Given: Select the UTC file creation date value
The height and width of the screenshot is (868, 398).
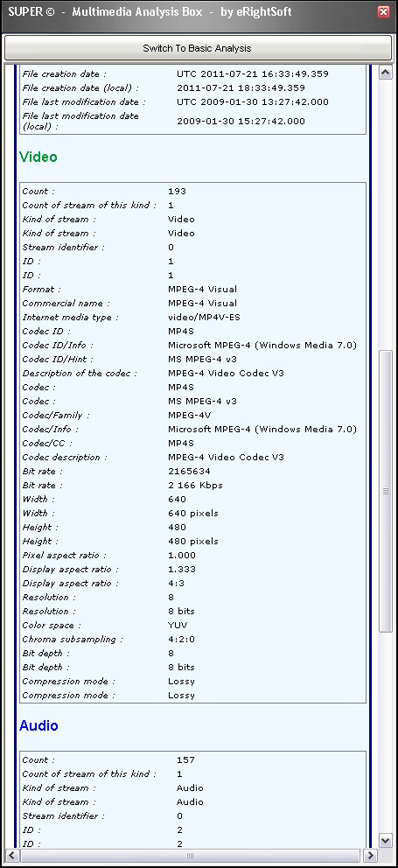Looking at the screenshot, I should pyautogui.click(x=253, y=73).
